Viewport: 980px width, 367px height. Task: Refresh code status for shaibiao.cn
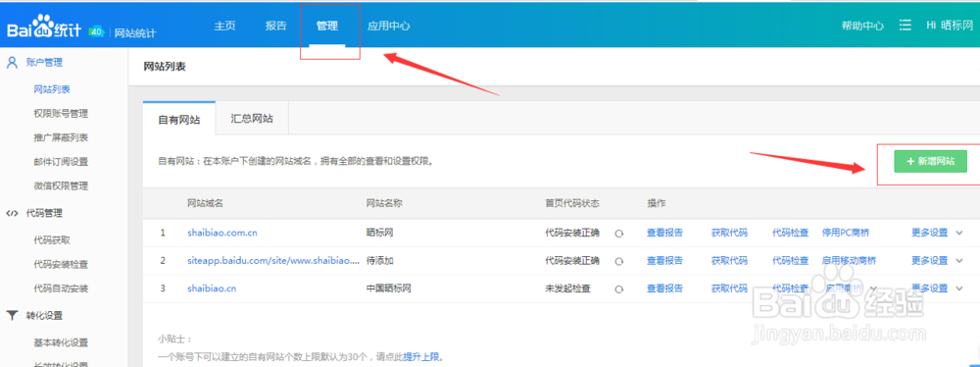(x=619, y=289)
